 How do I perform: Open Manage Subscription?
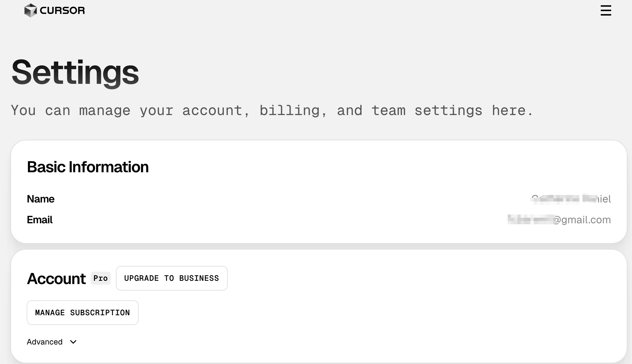coord(82,313)
